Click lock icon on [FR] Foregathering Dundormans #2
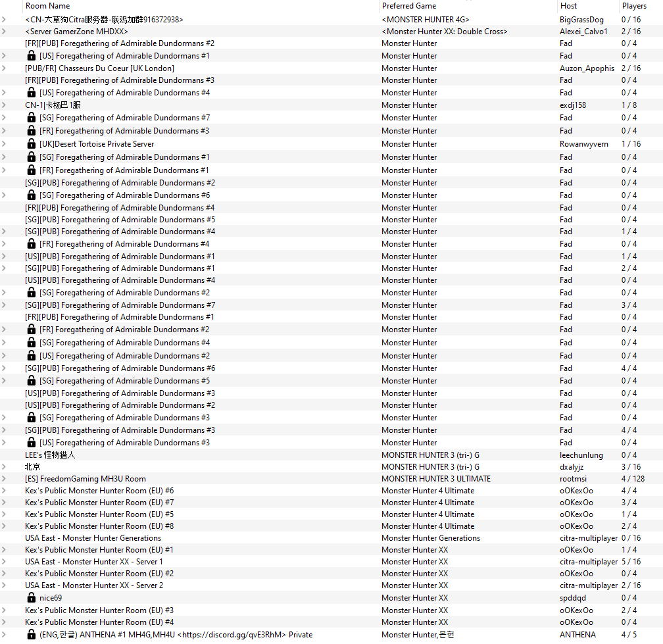The image size is (663, 644). click(x=32, y=329)
